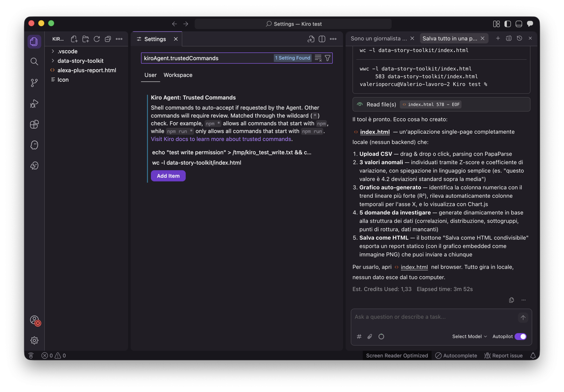The width and height of the screenshot is (564, 392).
Task: Click Autocomplete in status bar
Action: [x=455, y=356]
